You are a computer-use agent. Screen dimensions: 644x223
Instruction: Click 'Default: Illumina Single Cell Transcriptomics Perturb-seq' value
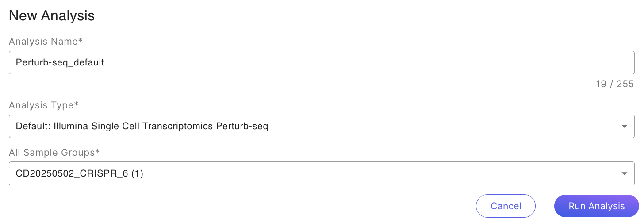click(142, 126)
